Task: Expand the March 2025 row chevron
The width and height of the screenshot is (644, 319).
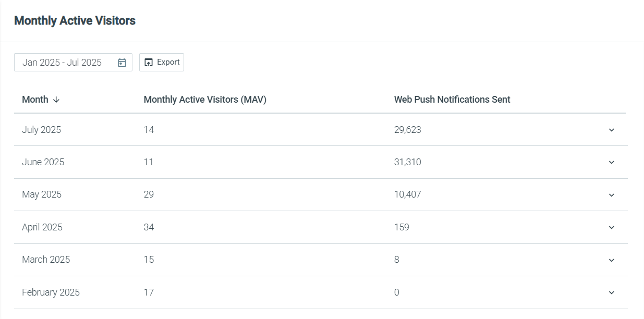Action: point(612,260)
